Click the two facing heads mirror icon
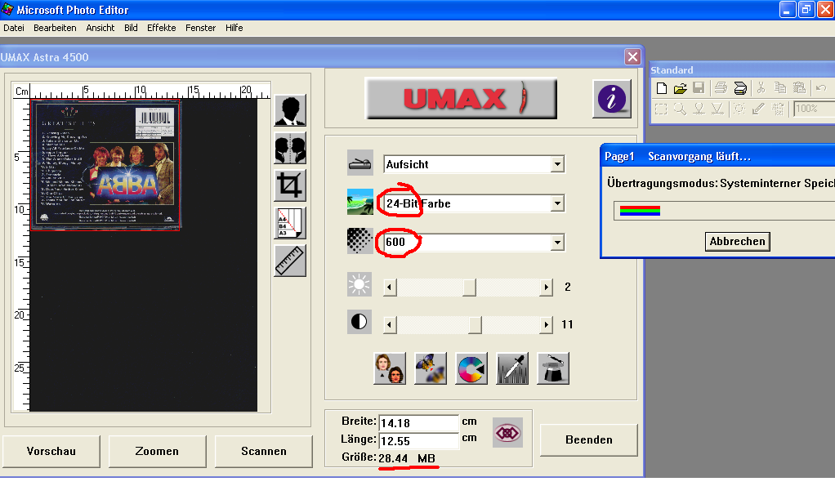Viewport: 835px width, 504px height. coord(290,148)
